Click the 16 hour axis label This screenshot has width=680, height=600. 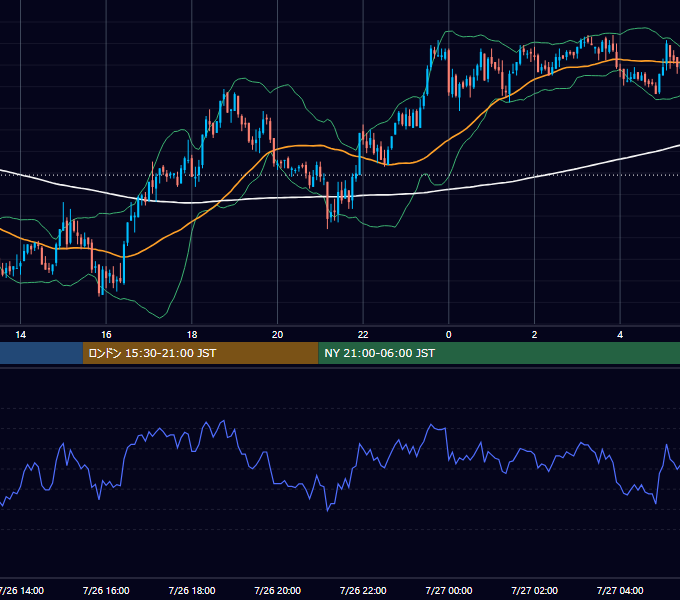click(106, 335)
